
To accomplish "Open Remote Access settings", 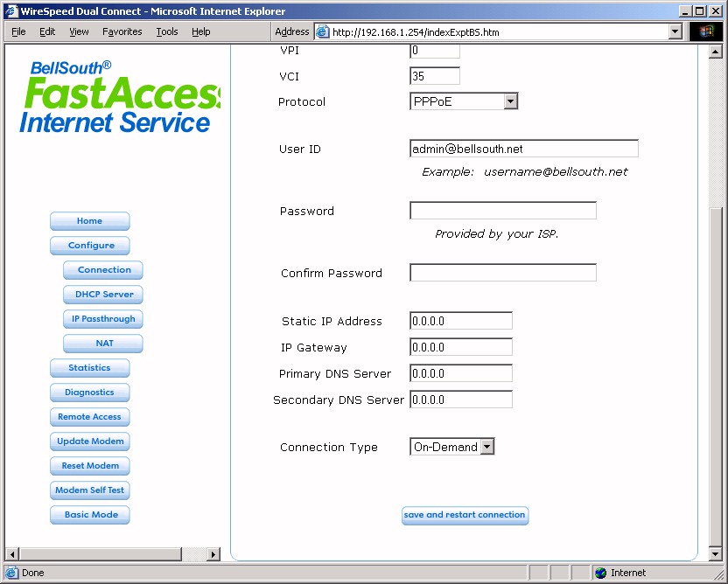I will tap(89, 417).
